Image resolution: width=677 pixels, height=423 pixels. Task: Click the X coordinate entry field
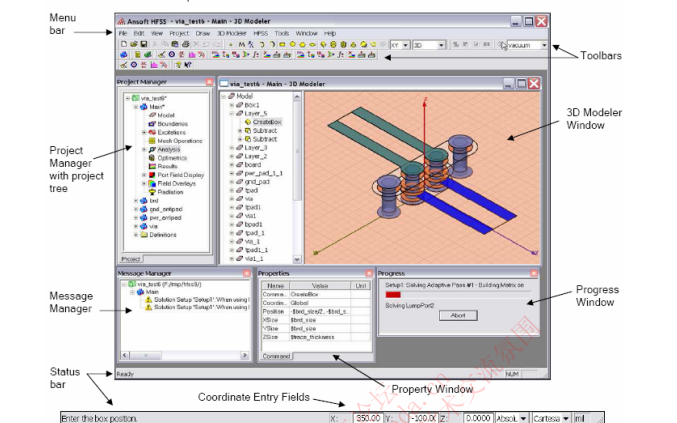click(x=368, y=418)
